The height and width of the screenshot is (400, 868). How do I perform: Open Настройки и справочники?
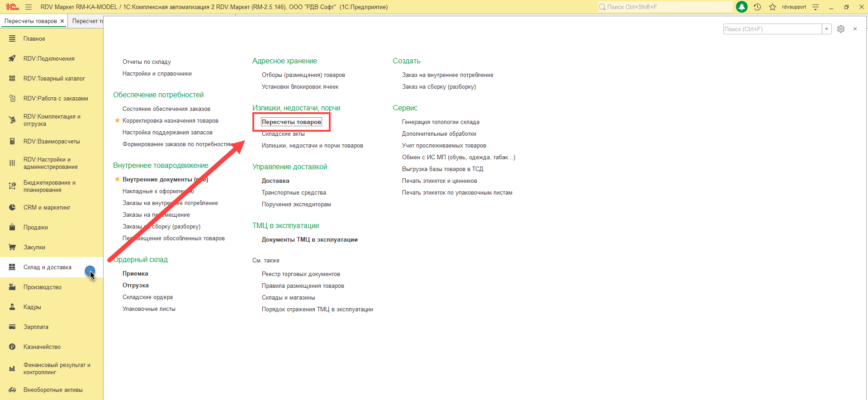(x=157, y=74)
